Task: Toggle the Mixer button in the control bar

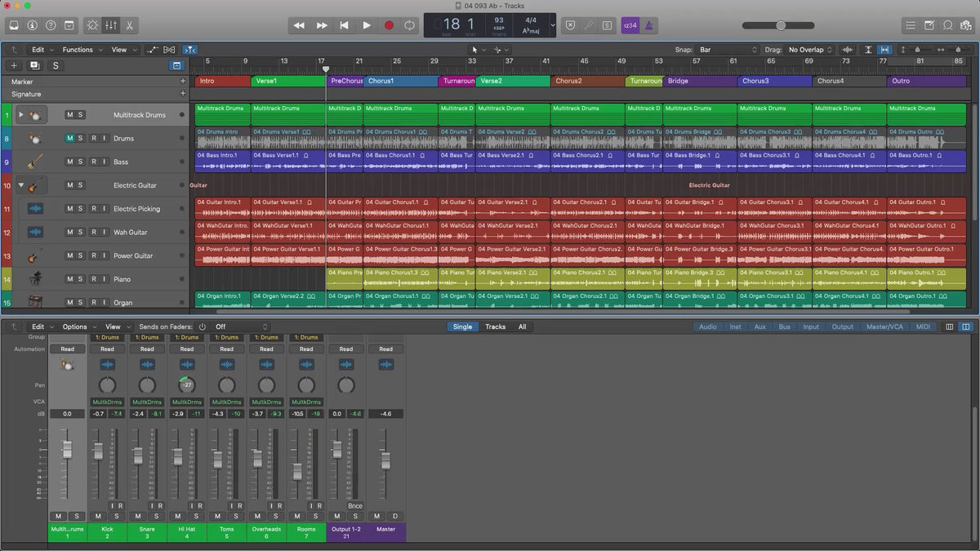Action: (112, 25)
